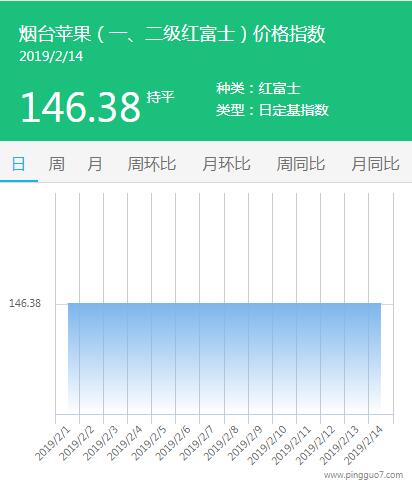Click the x-axis label 2019/2/13
Screen dimensions: 412x487
point(339,446)
